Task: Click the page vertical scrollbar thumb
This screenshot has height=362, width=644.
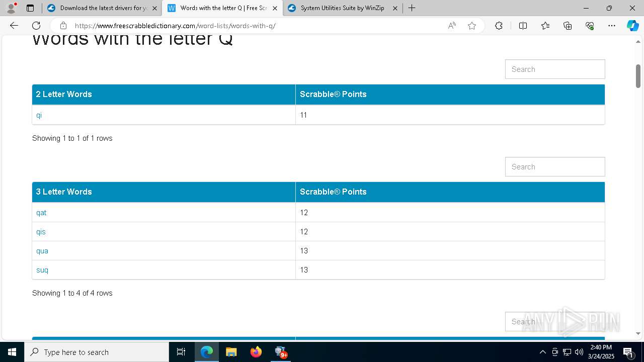Action: click(x=638, y=76)
